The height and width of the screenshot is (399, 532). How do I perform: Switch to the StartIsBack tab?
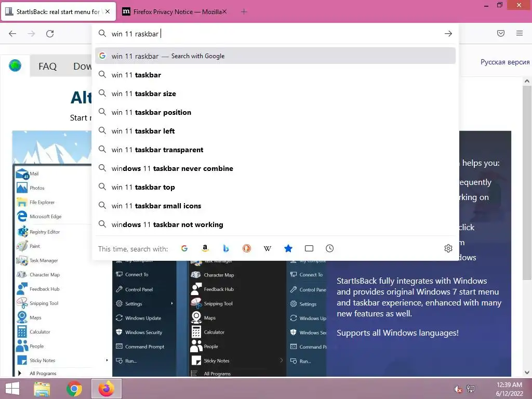tap(59, 11)
